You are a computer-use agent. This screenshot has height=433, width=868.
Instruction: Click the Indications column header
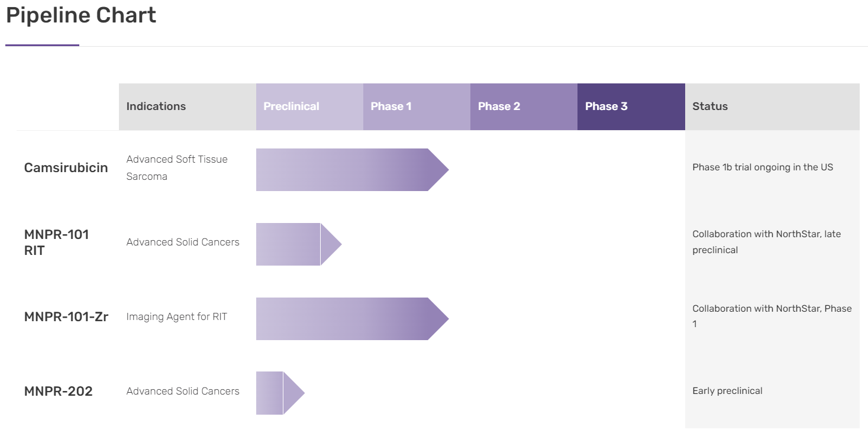[x=156, y=106]
